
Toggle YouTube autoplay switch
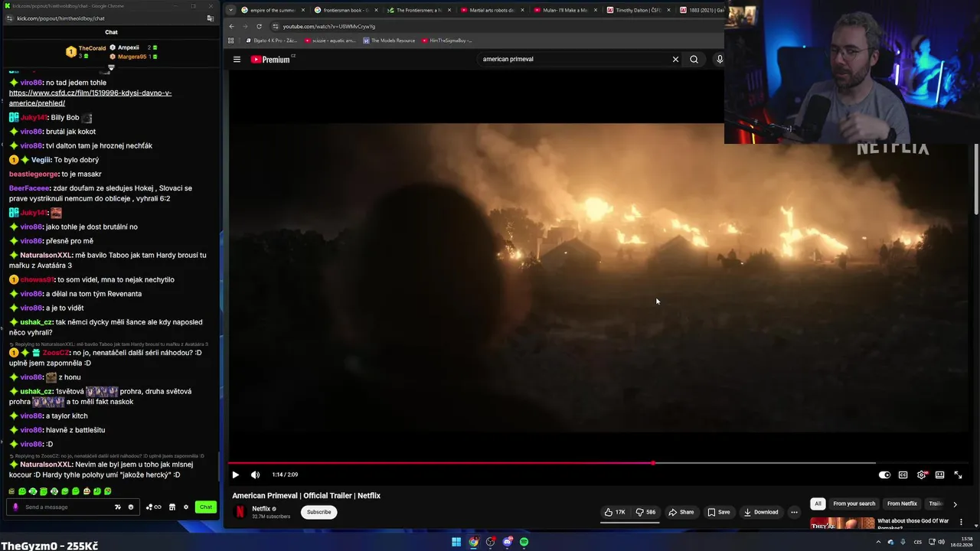click(x=884, y=474)
